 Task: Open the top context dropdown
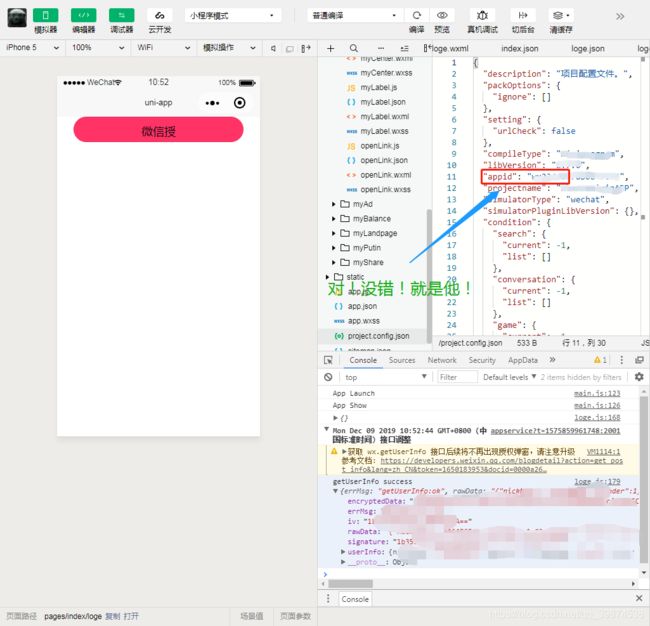point(386,377)
